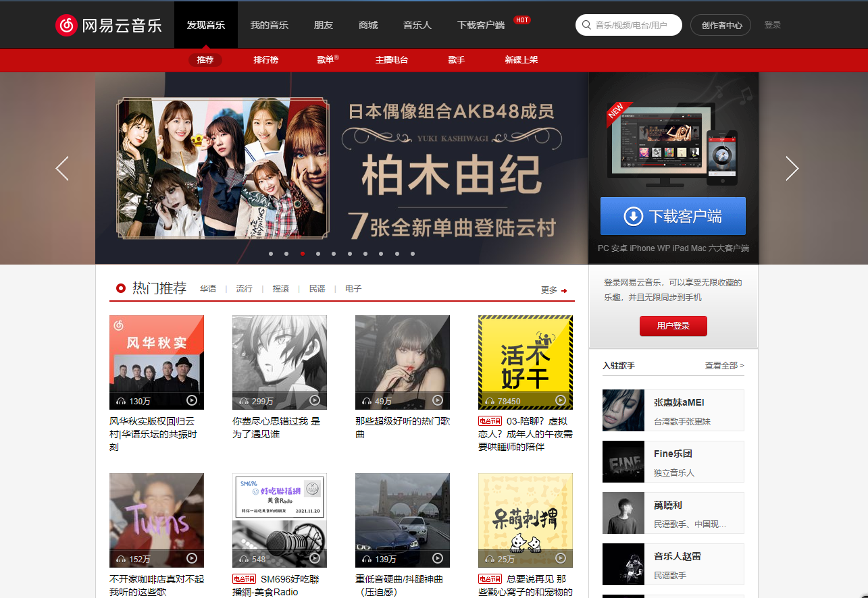Show next banner with right arrow

pyautogui.click(x=792, y=168)
